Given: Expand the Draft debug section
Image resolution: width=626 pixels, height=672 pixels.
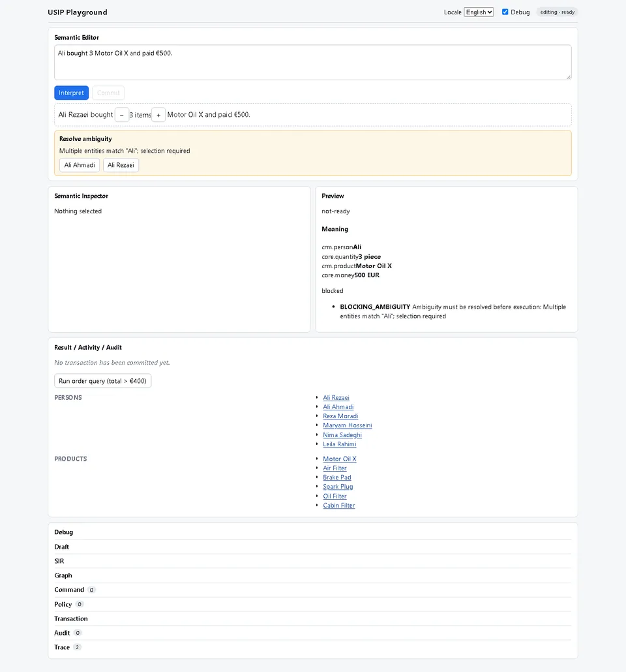Looking at the screenshot, I should pos(313,547).
